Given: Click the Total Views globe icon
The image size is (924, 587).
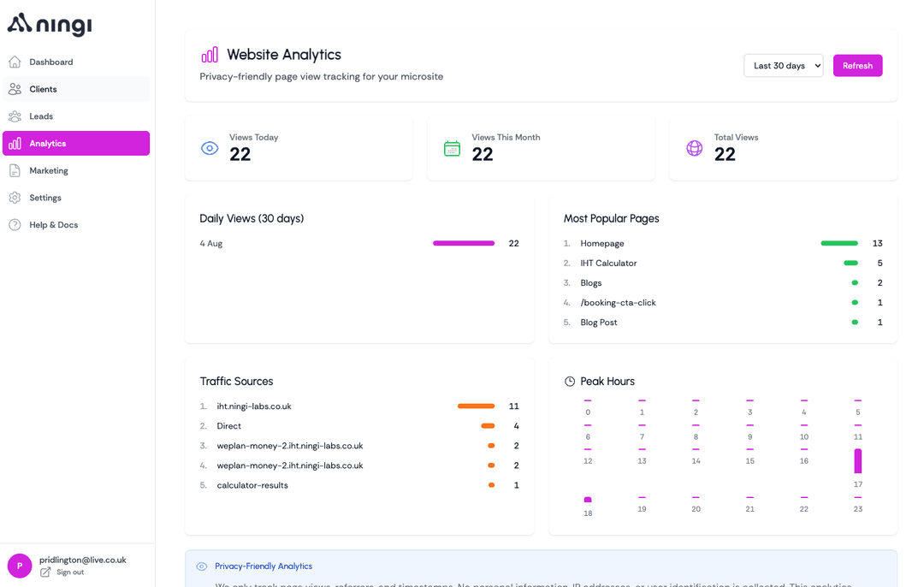Looking at the screenshot, I should pos(694,148).
